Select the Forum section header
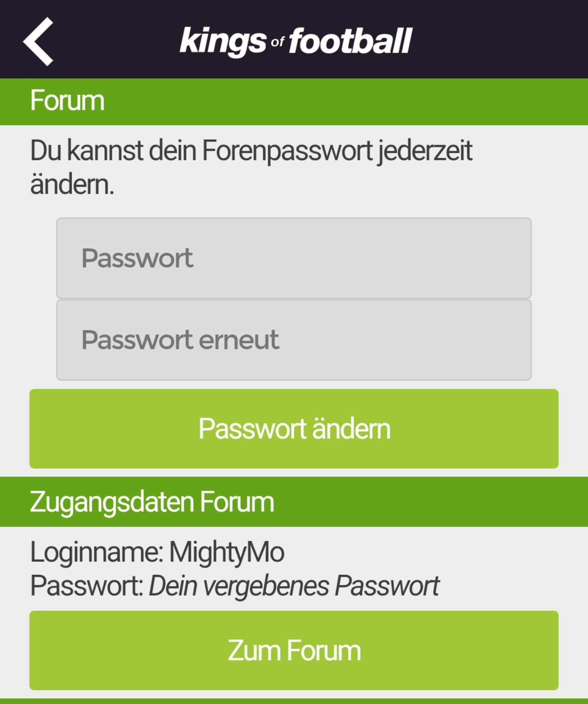588x704 pixels. click(294, 101)
